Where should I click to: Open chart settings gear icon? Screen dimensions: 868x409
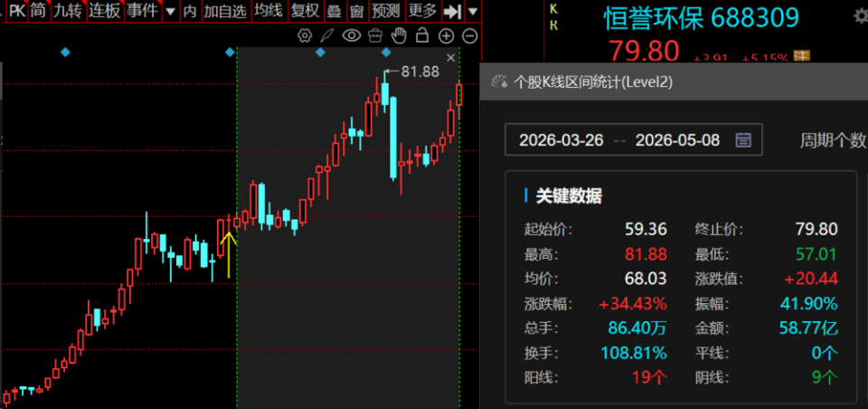304,36
